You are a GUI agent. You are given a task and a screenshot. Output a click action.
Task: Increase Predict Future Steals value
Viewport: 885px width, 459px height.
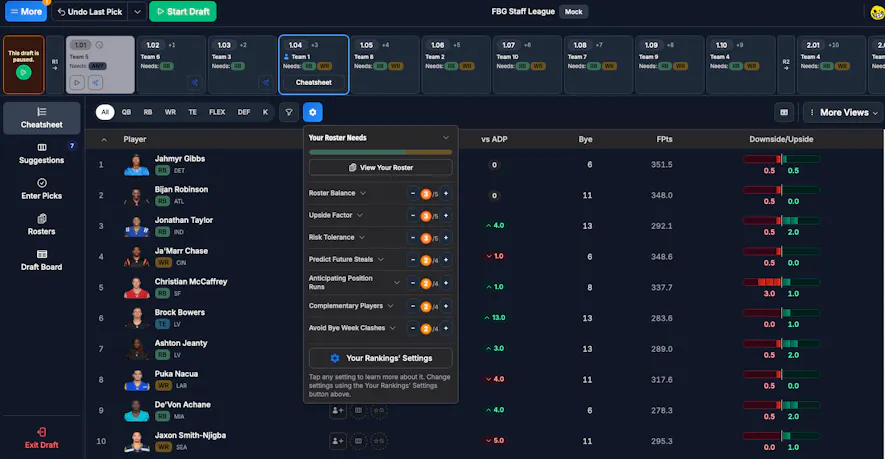click(x=446, y=260)
